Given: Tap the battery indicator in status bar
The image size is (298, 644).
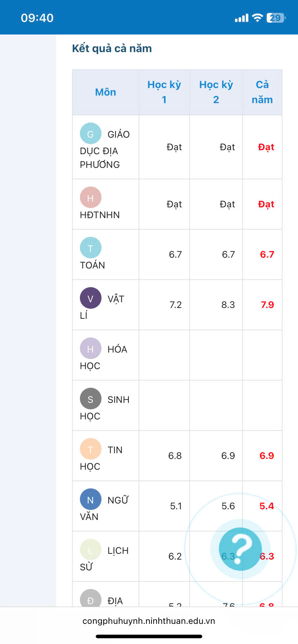Looking at the screenshot, I should click(276, 18).
